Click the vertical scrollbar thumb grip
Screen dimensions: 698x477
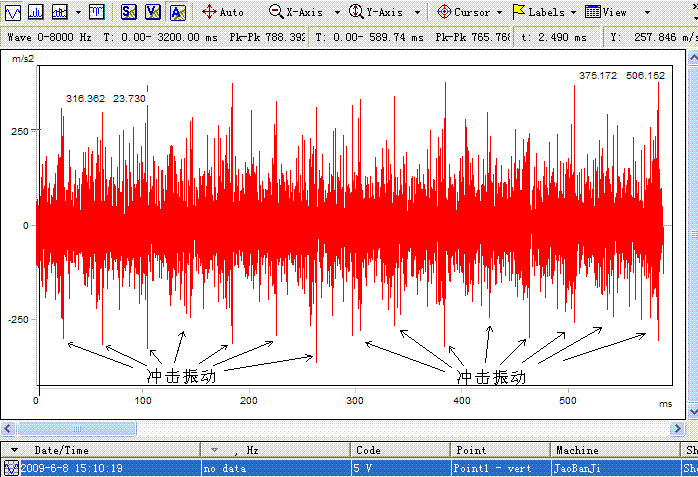694,233
